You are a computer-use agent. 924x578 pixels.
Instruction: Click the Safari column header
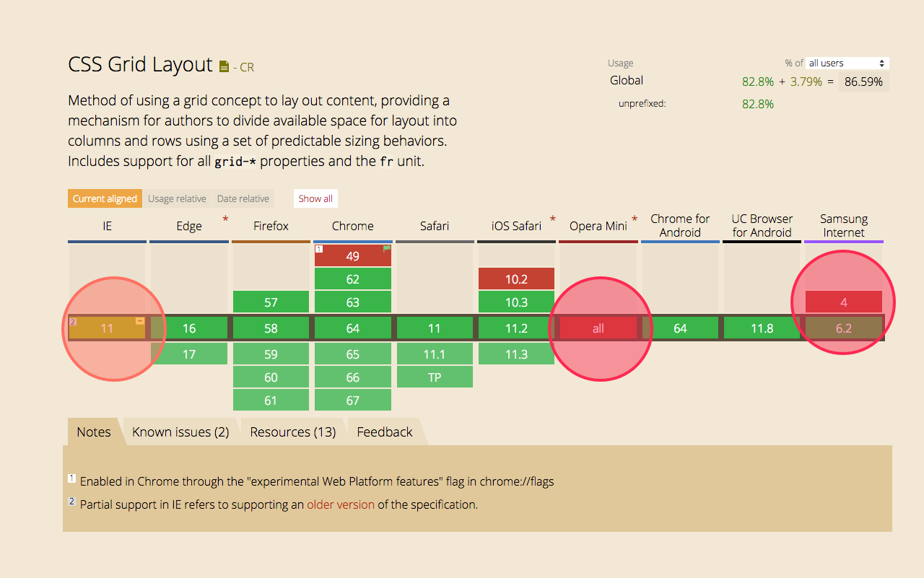tap(435, 226)
